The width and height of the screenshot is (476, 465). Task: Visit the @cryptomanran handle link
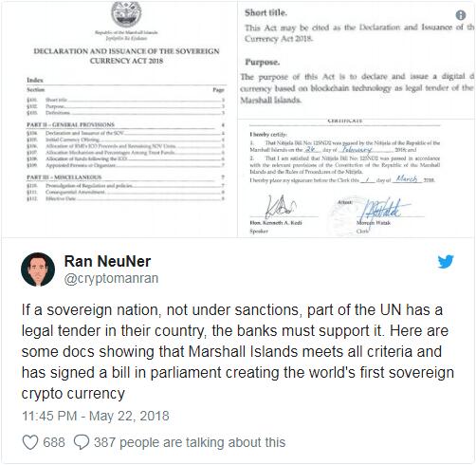click(111, 279)
